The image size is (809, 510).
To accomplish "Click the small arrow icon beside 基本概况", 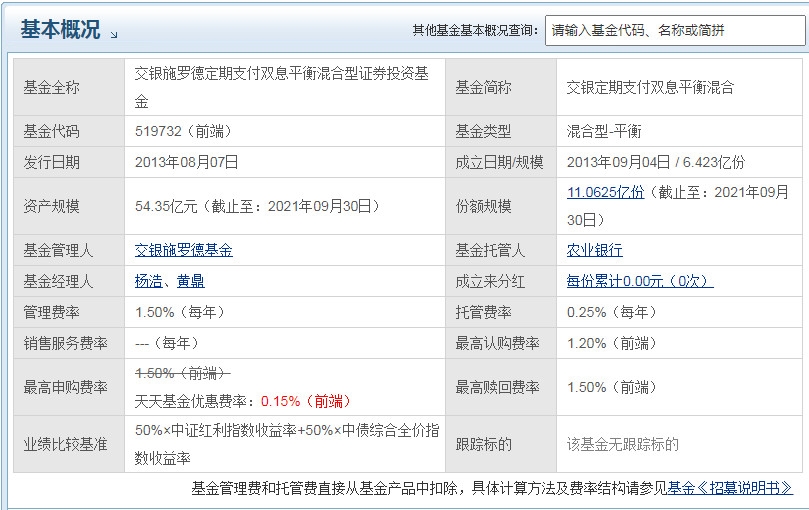I will click(114, 35).
